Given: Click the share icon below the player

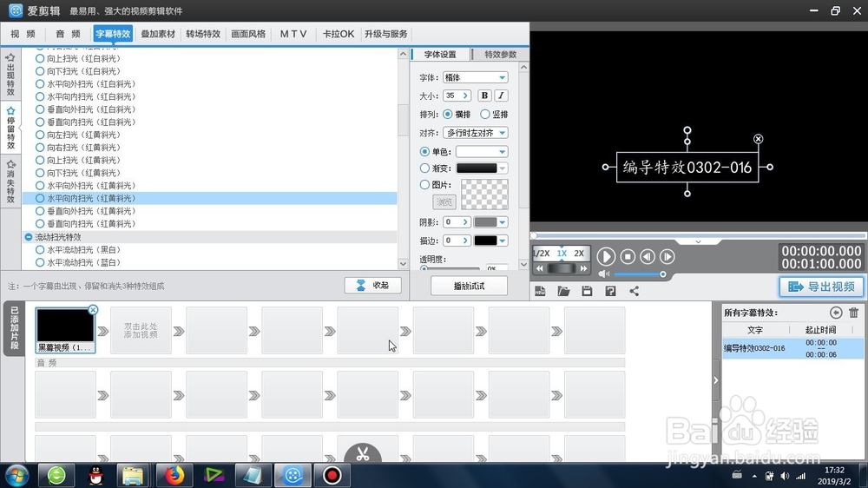Looking at the screenshot, I should tap(635, 292).
